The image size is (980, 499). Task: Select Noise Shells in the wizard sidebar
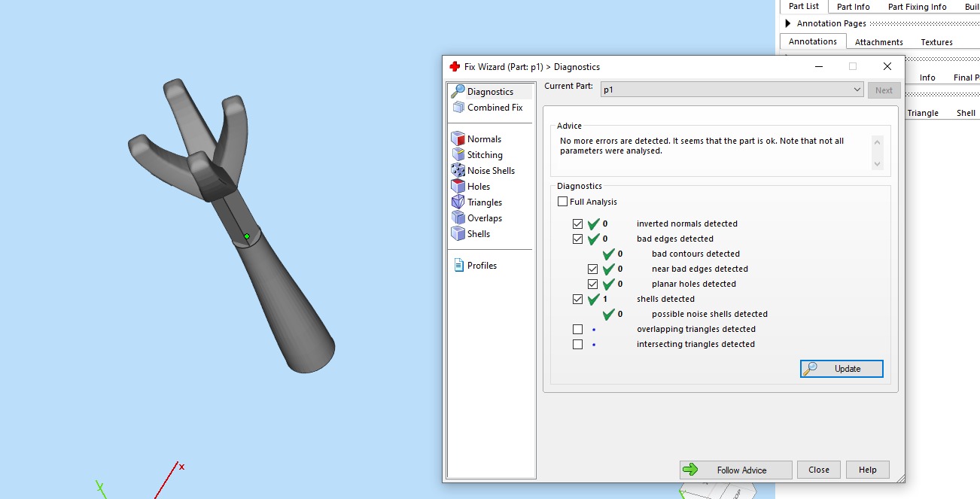pyautogui.click(x=491, y=170)
